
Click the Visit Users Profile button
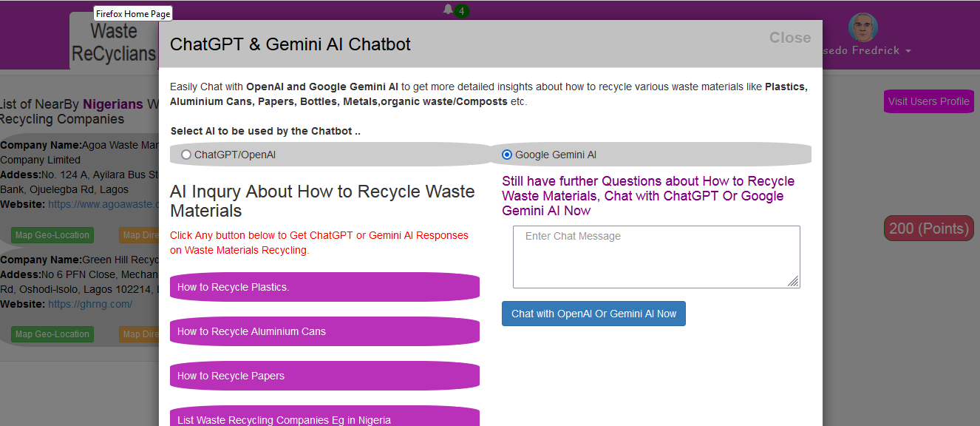click(928, 101)
